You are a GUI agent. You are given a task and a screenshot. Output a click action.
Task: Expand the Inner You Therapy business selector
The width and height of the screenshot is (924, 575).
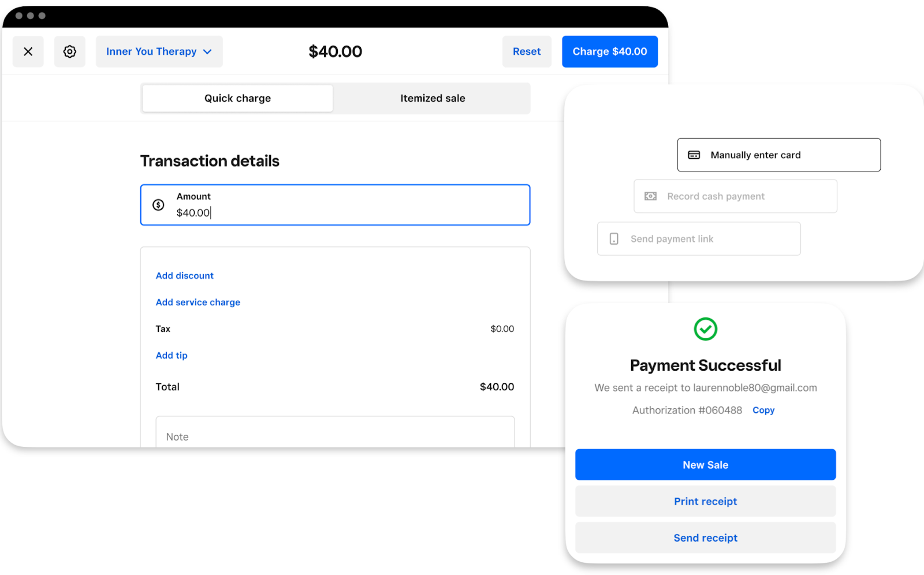pyautogui.click(x=159, y=51)
